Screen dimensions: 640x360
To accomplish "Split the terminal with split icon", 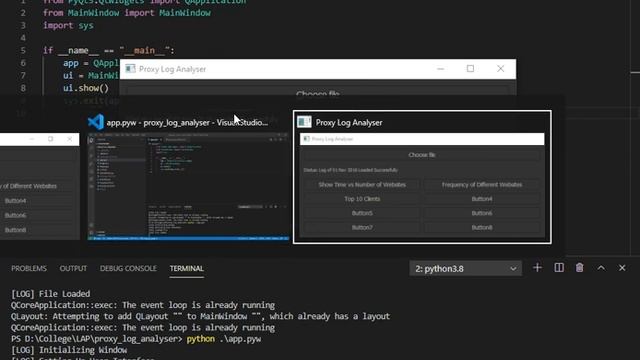I will [559, 268].
